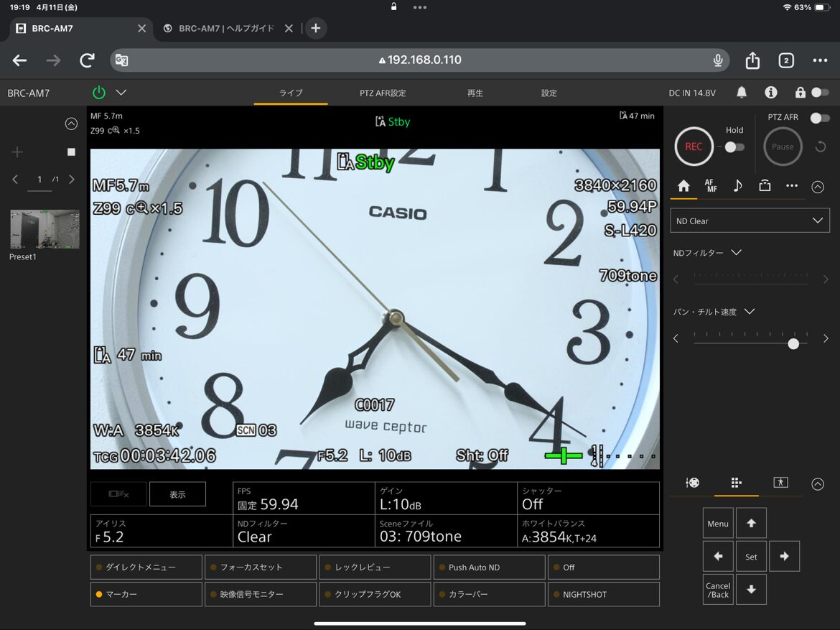This screenshot has width=840, height=630.
Task: Open the AF/MF focus control tab
Action: (x=711, y=186)
